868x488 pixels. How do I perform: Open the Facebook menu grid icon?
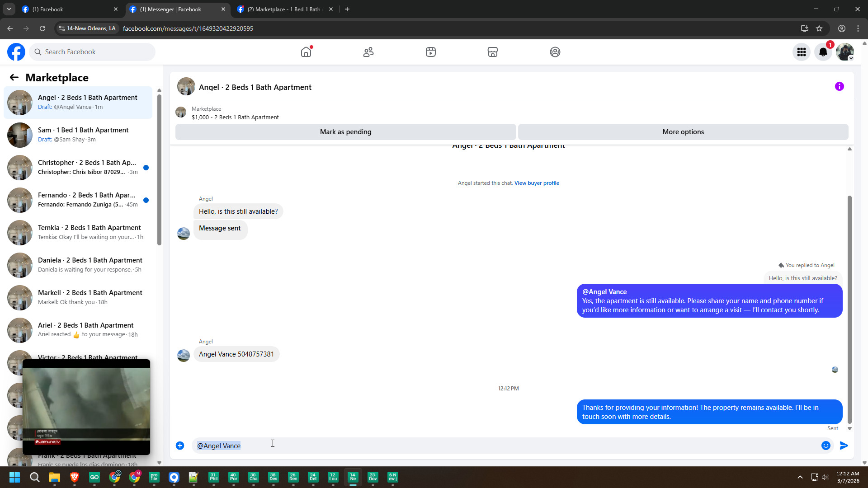[801, 52]
